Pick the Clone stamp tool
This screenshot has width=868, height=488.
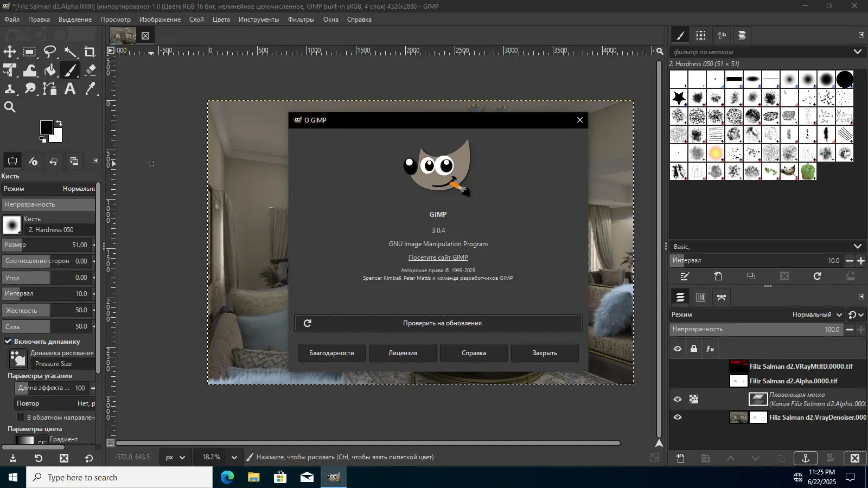10,89
